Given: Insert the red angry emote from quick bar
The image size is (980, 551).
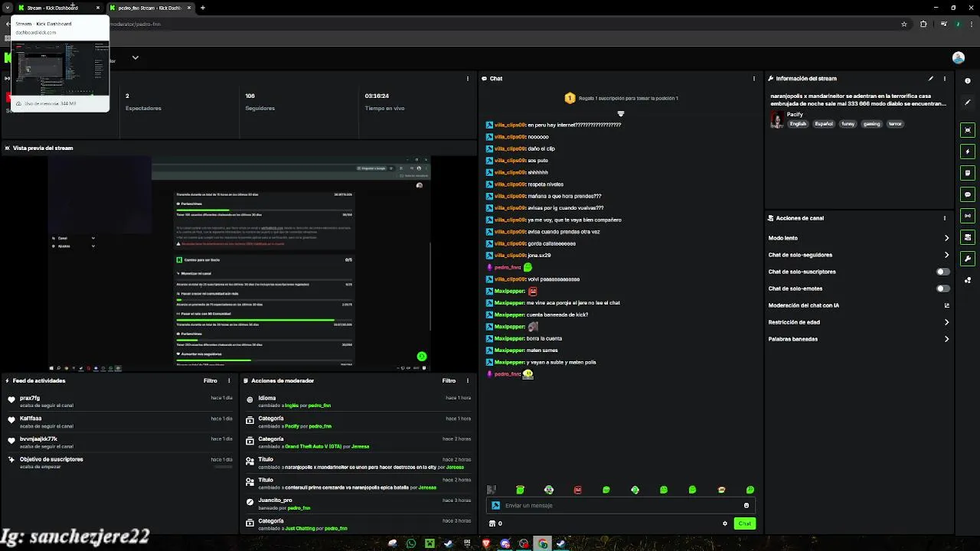Looking at the screenshot, I should point(578,490).
